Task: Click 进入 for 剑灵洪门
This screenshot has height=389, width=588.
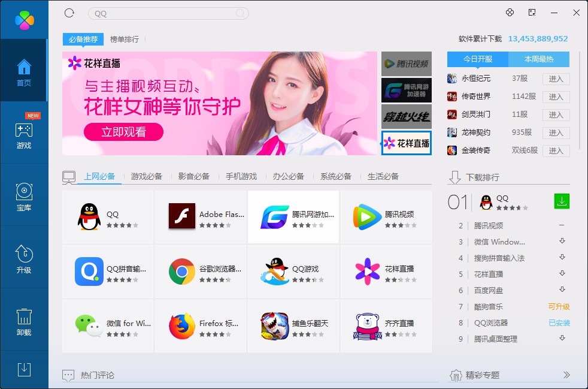Action: coord(556,115)
